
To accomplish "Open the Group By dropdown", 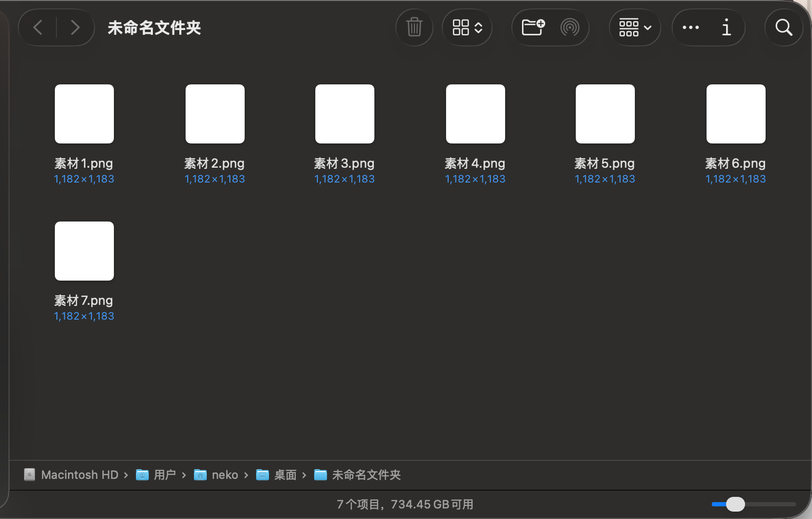I will coord(635,27).
